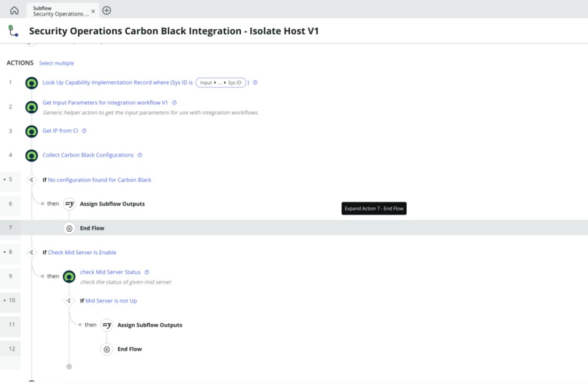Click the End Flow icon in step 12
Screen dimensions: 588x384
click(107, 349)
